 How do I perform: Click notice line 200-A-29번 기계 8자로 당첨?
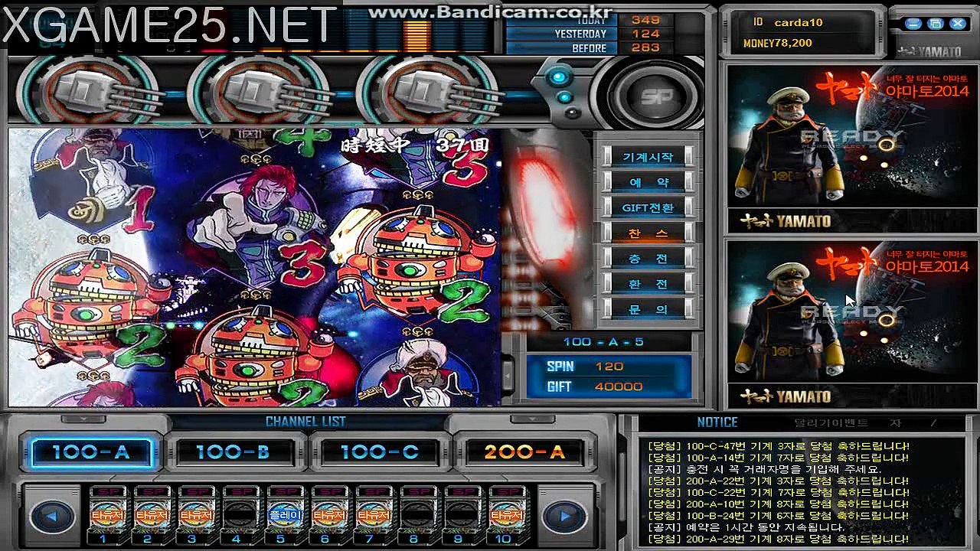778,539
